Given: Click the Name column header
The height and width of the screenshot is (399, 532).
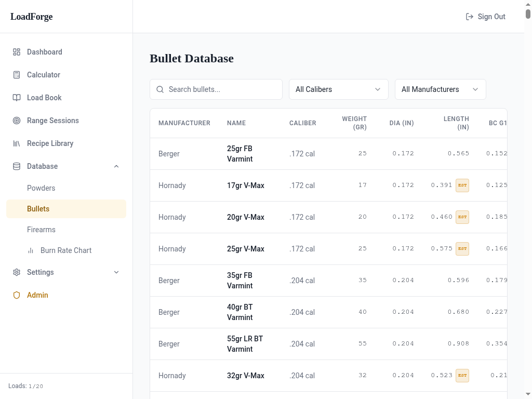Looking at the screenshot, I should (236, 123).
